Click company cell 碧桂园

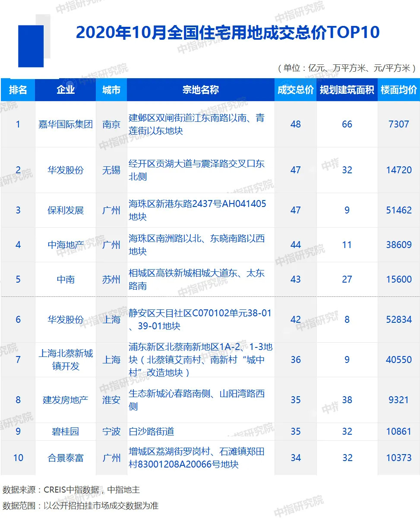coord(66,432)
